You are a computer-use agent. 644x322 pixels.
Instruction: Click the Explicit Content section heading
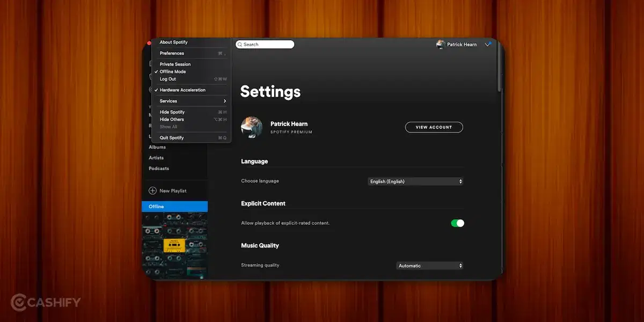coord(264,203)
